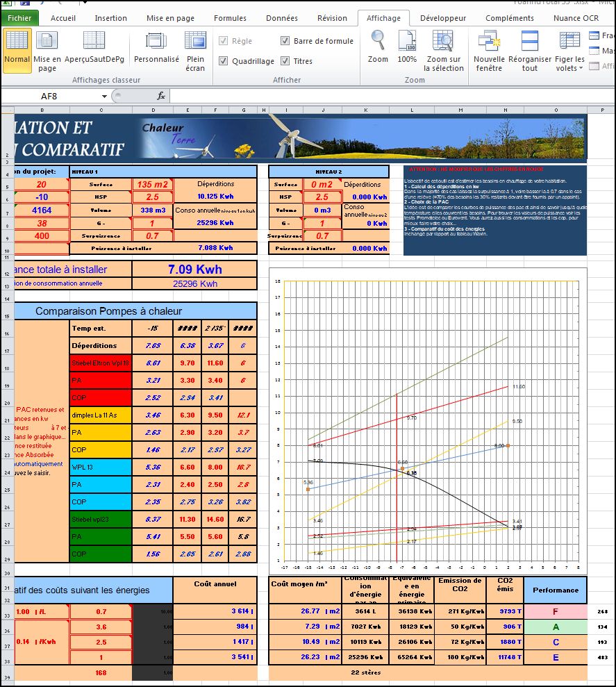
Task: Click the fx insert function icon
Action: tap(161, 96)
